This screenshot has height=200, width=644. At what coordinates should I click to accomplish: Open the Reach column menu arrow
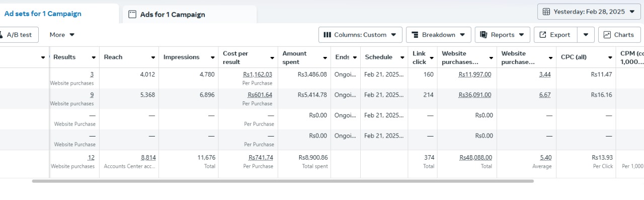click(153, 57)
